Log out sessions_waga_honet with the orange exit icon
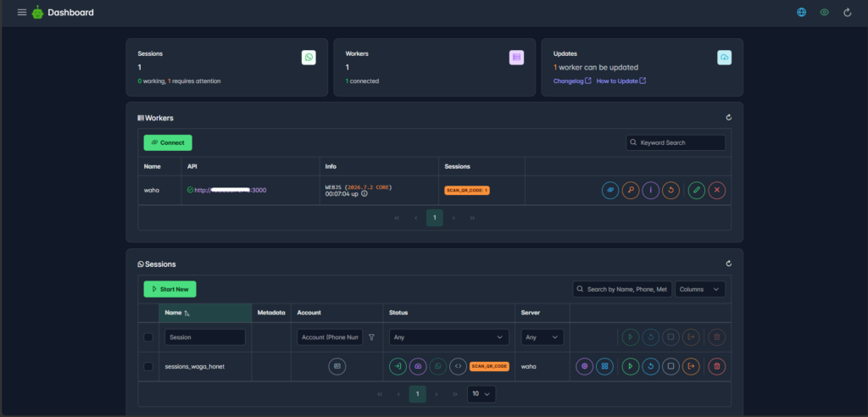This screenshot has height=417, width=868. click(690, 366)
